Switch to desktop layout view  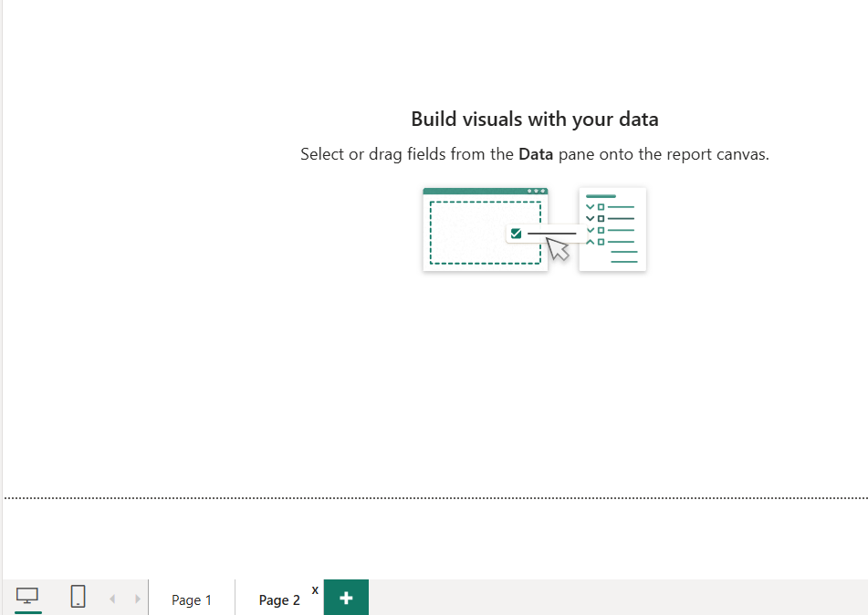[x=27, y=597]
